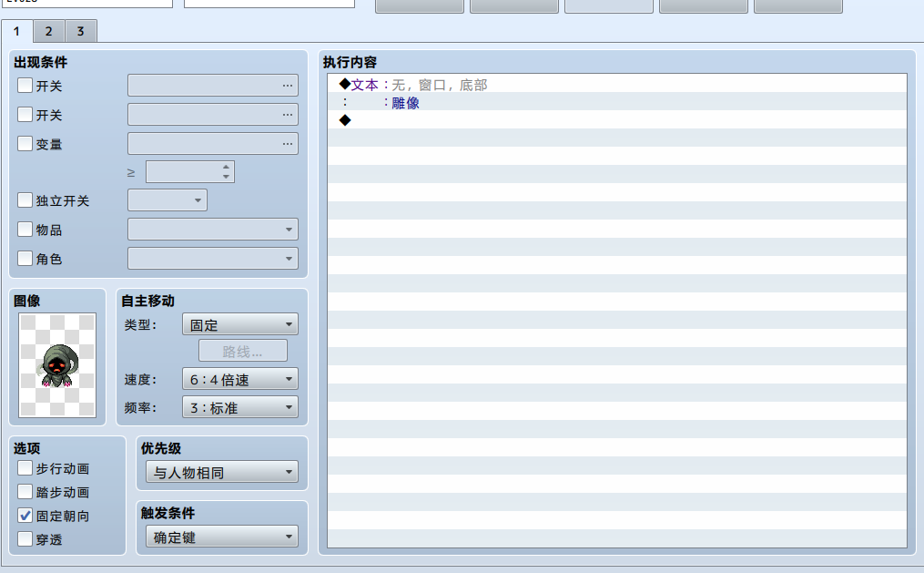Toggle the 穿透 checkbox

point(25,538)
